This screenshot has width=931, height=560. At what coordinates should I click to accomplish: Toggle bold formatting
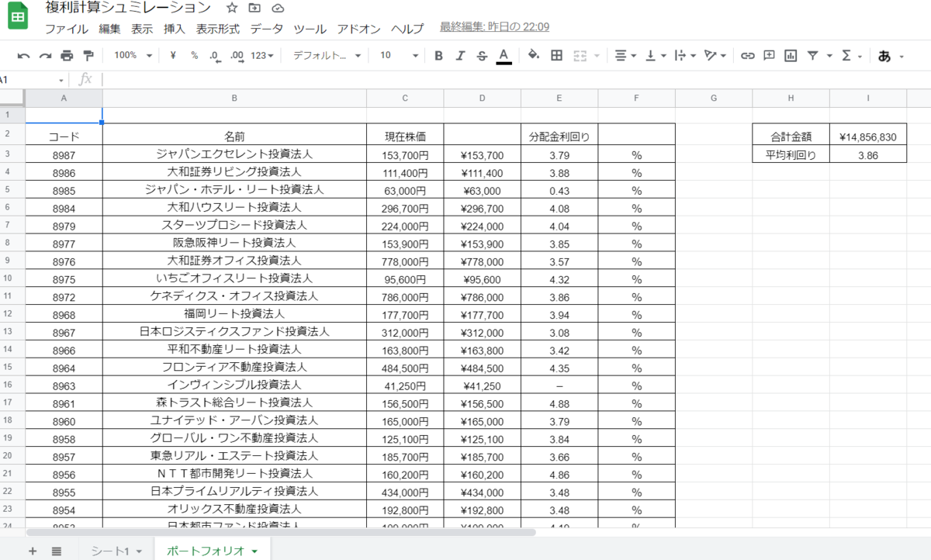point(438,56)
